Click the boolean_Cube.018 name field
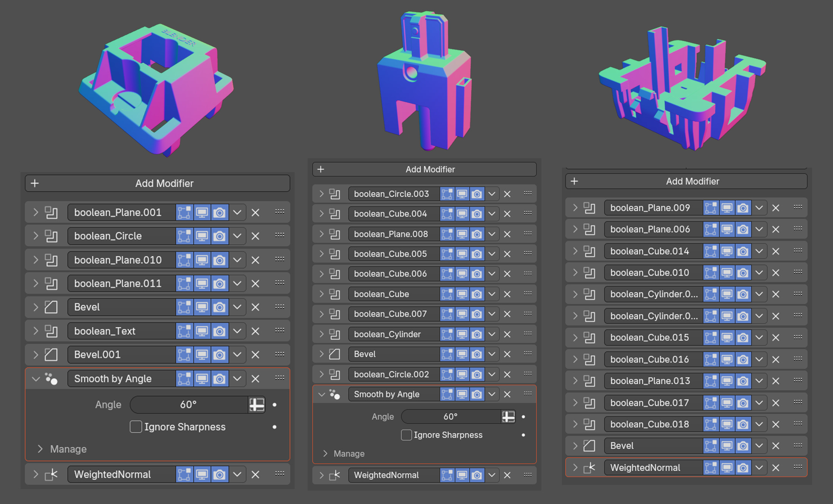The width and height of the screenshot is (833, 504). click(654, 424)
